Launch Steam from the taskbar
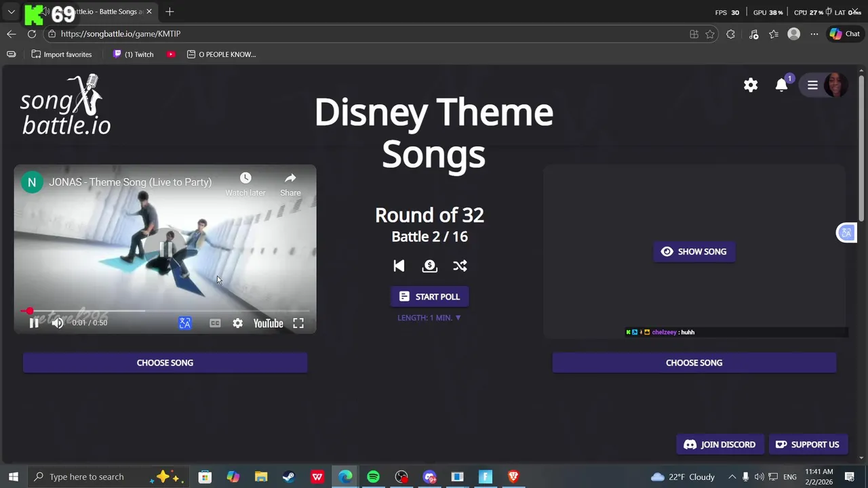Screen dimensions: 868x488 coord(289,477)
